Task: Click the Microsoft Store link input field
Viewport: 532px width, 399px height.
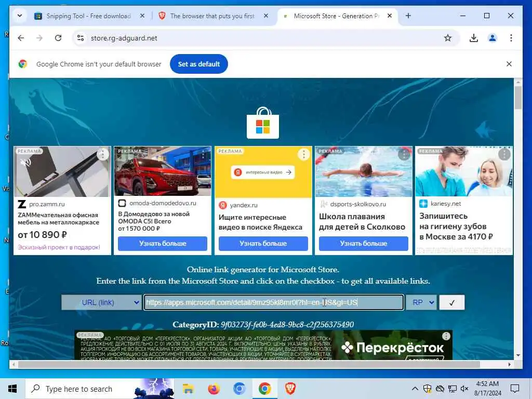Action: coord(273,302)
